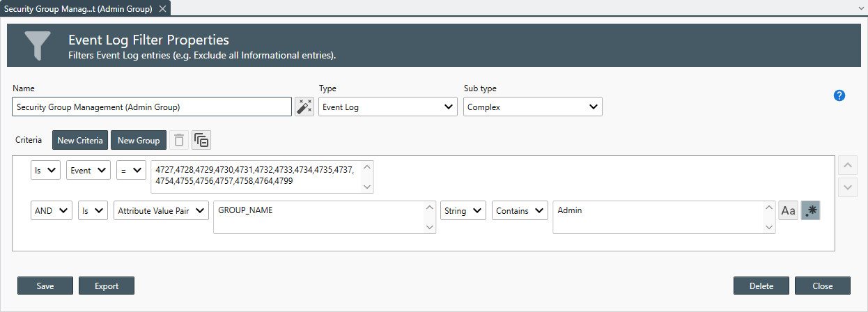Click the GROUP_NAME attribute text field
The image size is (868, 312).
pos(318,217)
